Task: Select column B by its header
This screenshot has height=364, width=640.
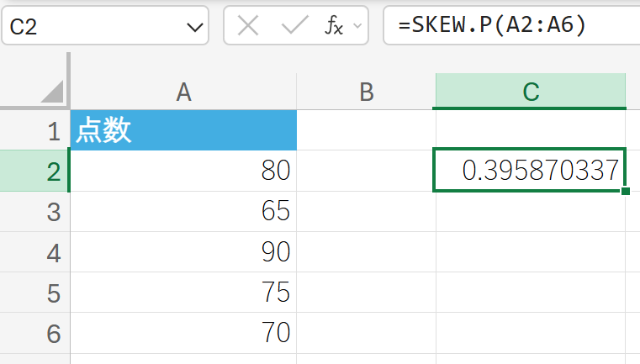Action: click(x=366, y=92)
